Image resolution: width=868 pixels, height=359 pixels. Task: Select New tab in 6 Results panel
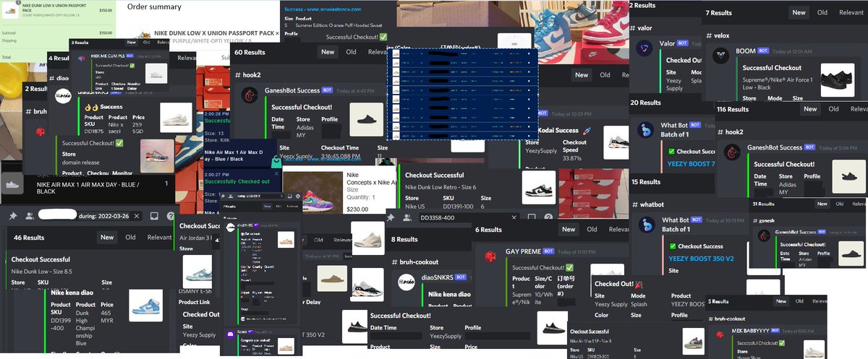tap(569, 230)
